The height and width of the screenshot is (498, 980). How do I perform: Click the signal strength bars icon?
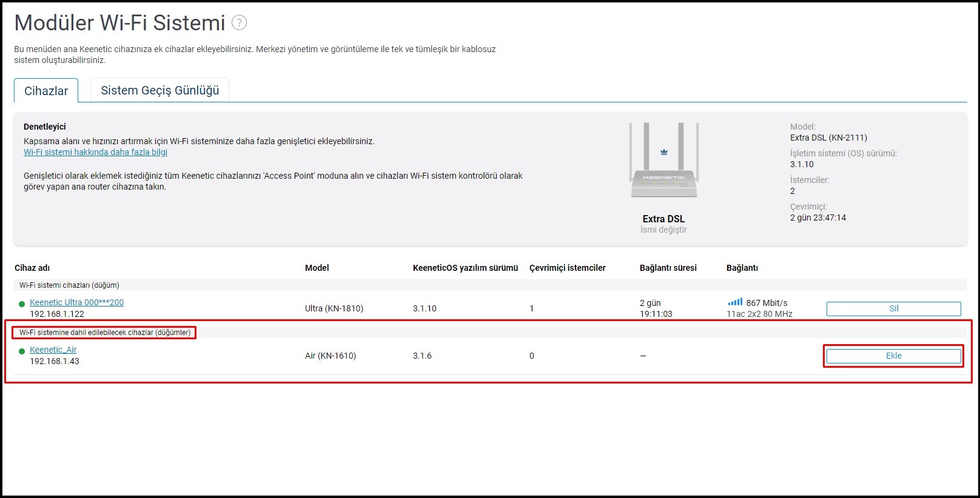(735, 302)
